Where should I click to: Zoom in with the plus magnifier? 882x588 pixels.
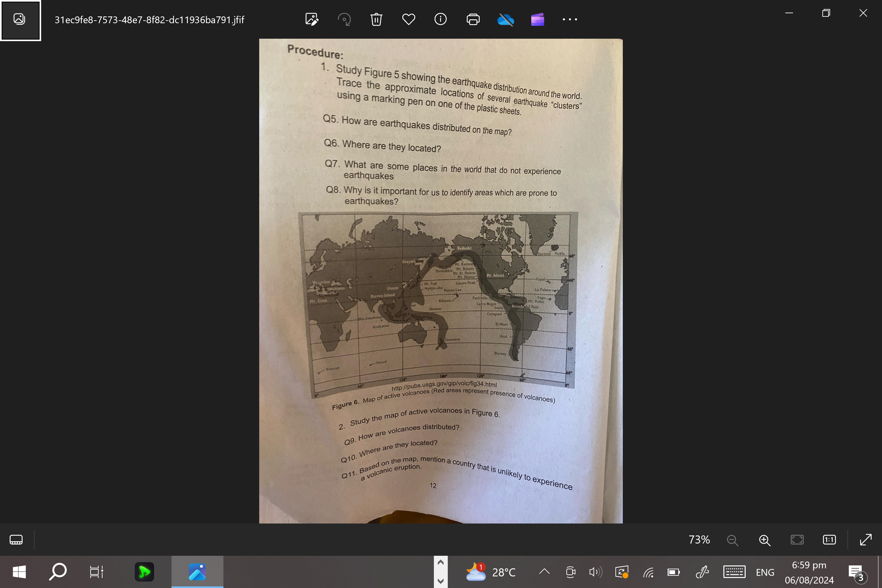pos(765,540)
